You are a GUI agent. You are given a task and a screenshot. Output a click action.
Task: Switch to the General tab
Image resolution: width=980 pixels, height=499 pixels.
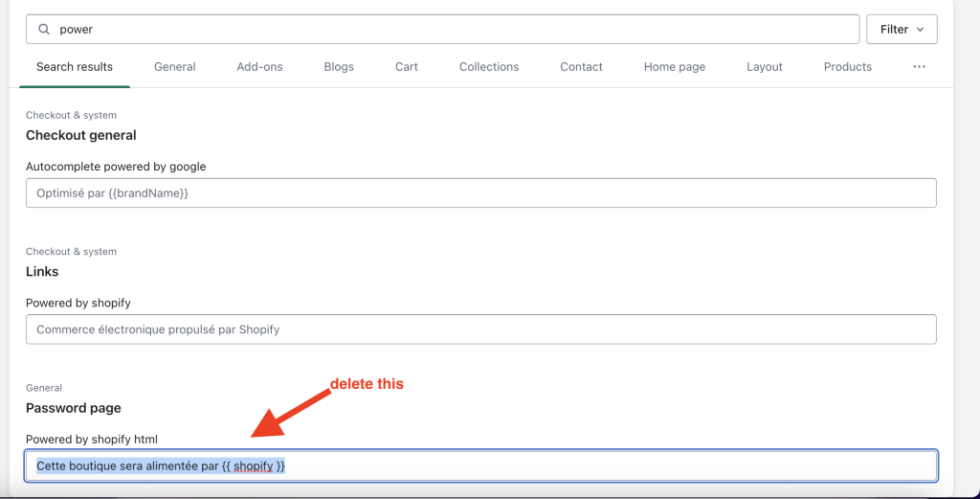175,67
